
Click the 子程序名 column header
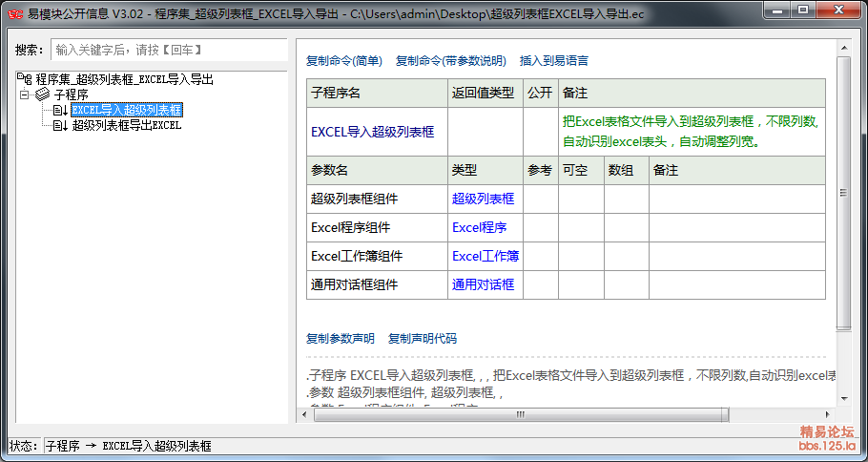click(x=377, y=93)
